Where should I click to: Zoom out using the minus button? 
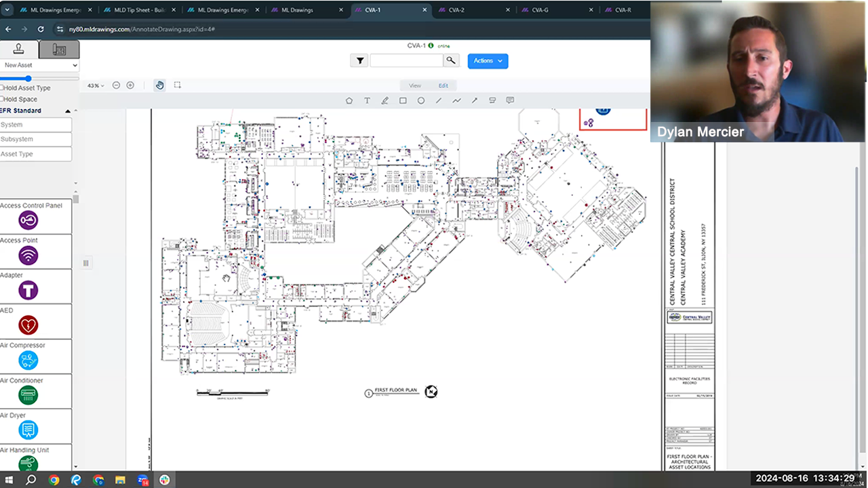pos(116,85)
